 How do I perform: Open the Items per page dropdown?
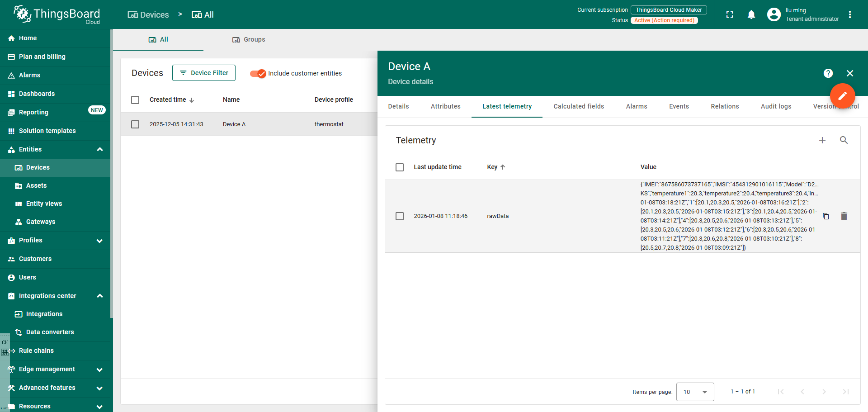[x=695, y=392]
